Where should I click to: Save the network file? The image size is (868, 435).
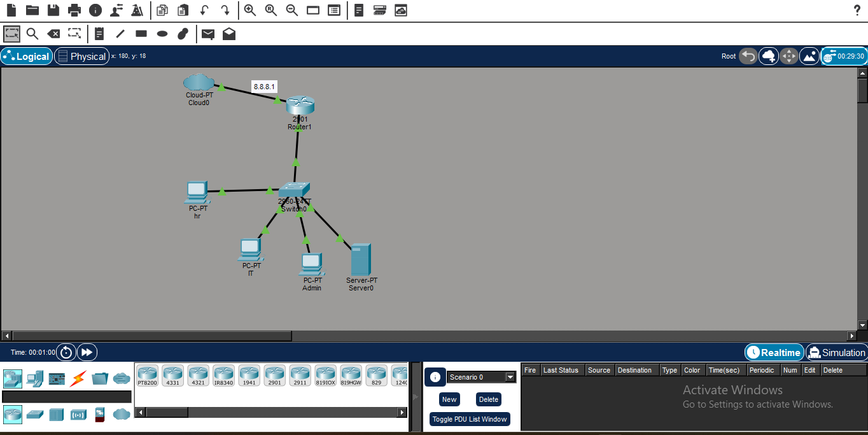coord(53,10)
